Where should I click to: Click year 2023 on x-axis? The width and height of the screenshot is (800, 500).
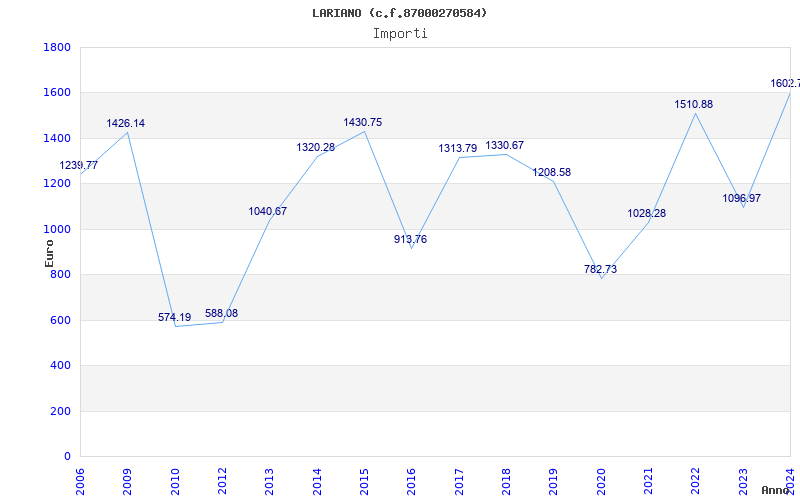tap(743, 482)
